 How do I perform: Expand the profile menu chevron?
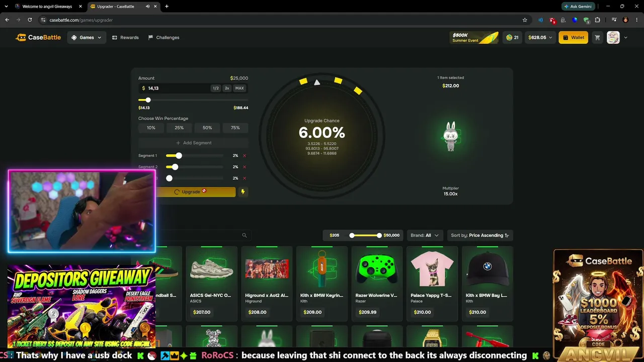[x=625, y=38]
